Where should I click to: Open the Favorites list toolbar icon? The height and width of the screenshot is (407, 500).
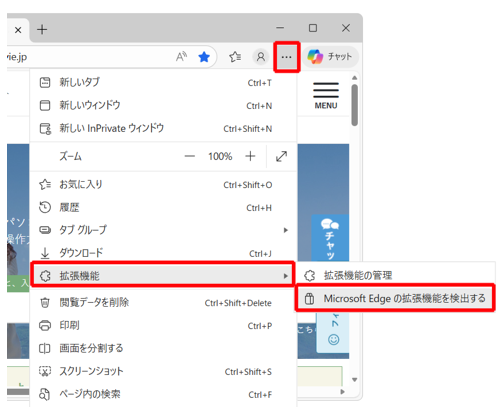click(x=235, y=57)
